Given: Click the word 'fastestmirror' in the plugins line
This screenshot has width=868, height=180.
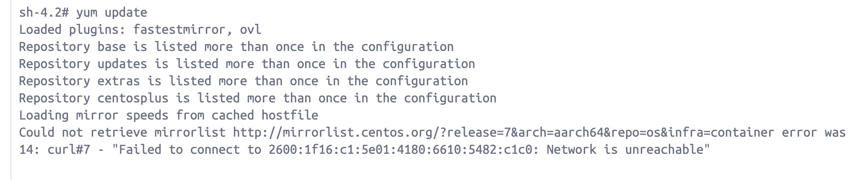Looking at the screenshot, I should (x=179, y=30).
